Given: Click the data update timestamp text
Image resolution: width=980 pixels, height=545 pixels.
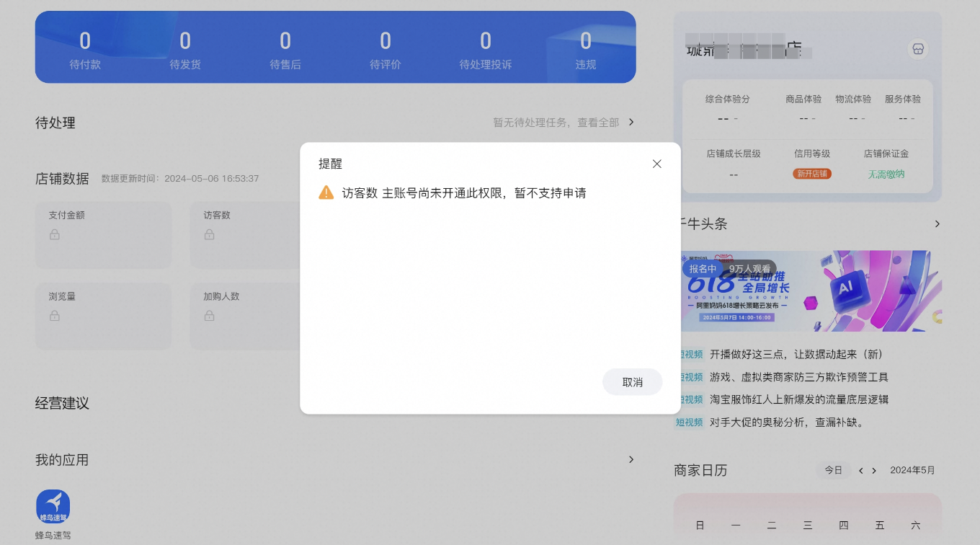Looking at the screenshot, I should click(x=180, y=178).
